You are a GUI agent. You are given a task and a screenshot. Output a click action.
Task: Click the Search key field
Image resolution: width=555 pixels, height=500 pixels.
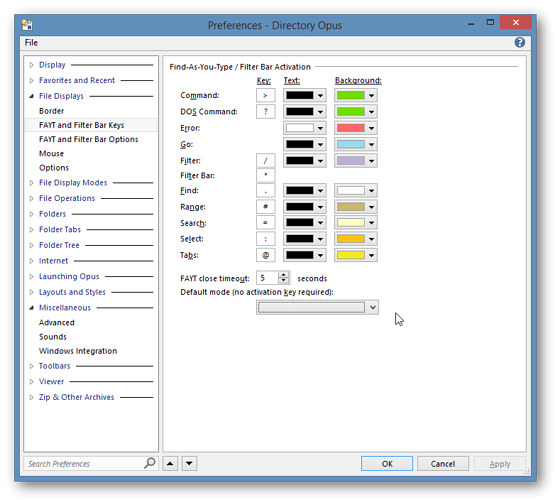pyautogui.click(x=265, y=223)
